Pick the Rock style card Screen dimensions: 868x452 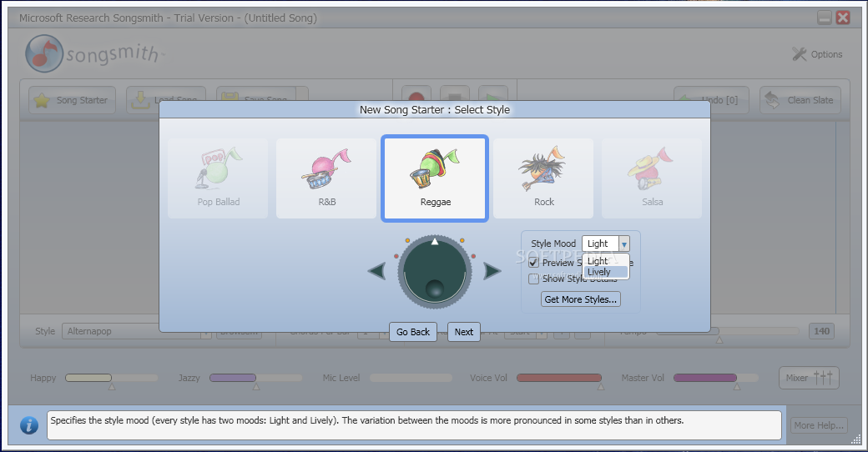(x=543, y=178)
